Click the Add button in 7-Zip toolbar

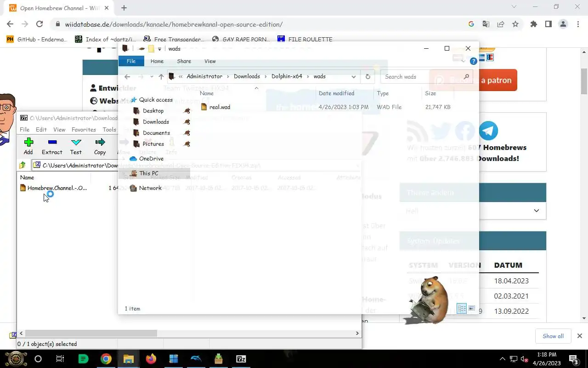28,146
